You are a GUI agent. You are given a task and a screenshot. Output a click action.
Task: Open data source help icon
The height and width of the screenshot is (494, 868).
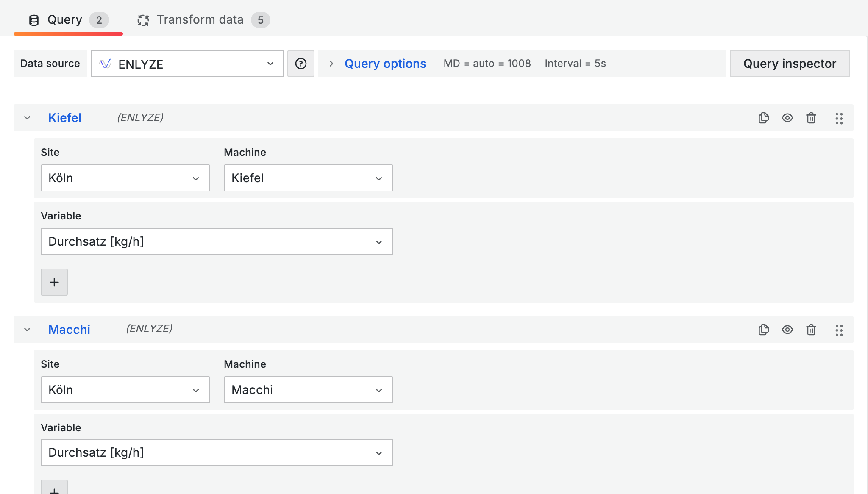coord(300,64)
